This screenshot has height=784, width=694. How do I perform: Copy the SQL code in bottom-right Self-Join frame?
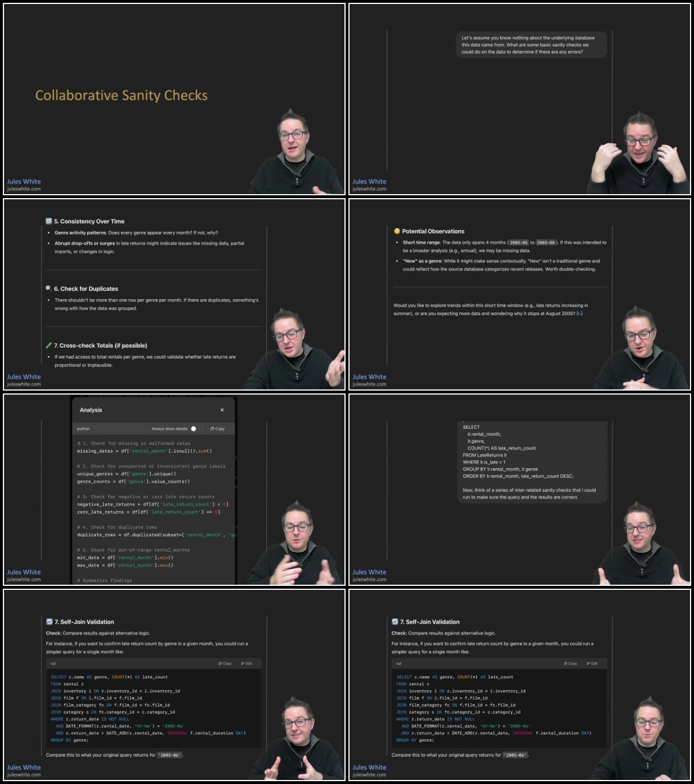point(571,664)
